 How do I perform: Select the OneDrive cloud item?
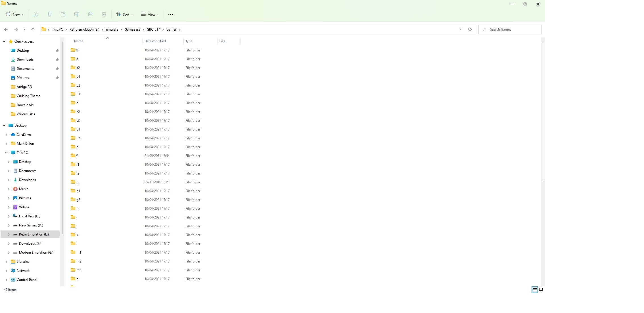point(24,135)
